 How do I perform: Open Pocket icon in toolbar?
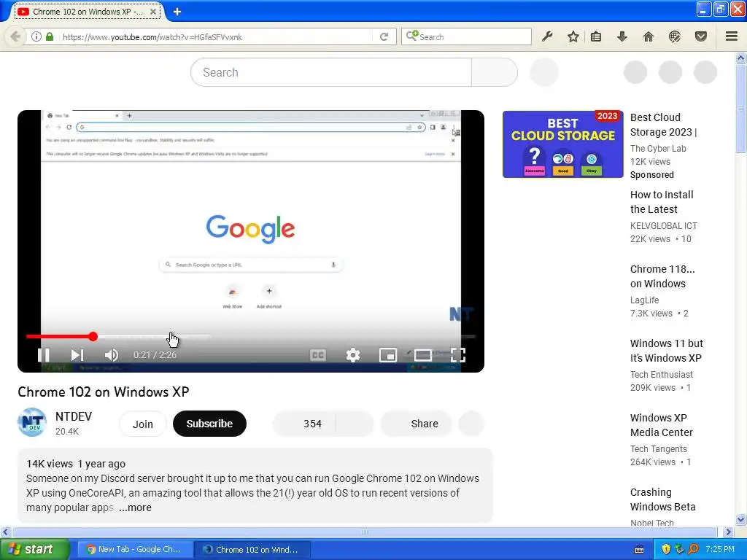coord(701,36)
